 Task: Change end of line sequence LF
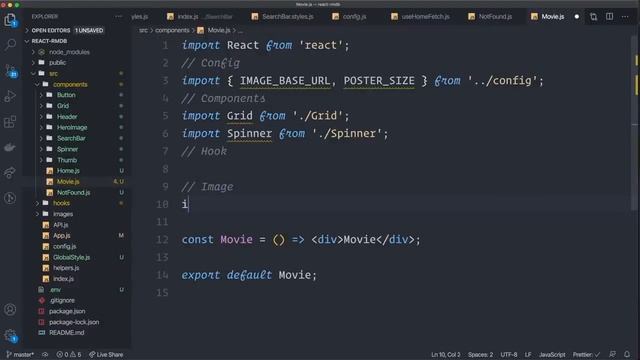tap(528, 354)
